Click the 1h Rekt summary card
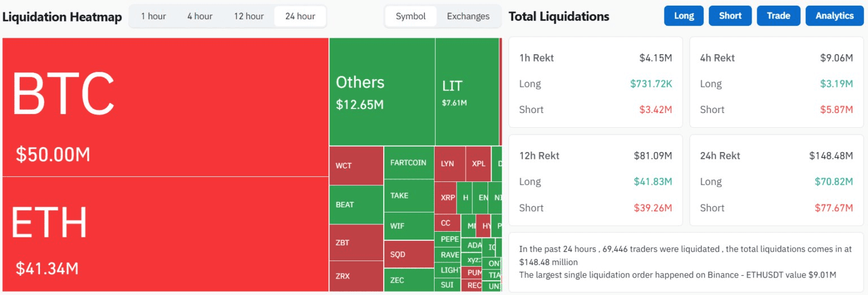868x295 pixels. pyautogui.click(x=596, y=83)
